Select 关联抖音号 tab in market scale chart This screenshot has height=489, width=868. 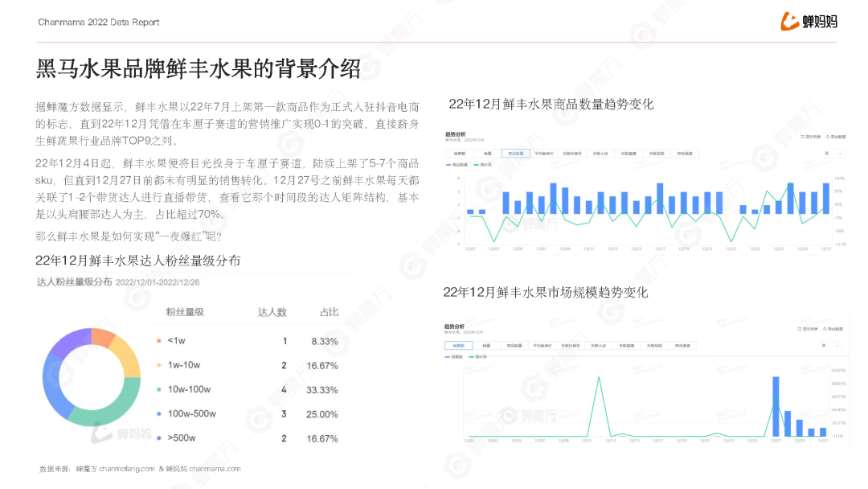click(x=570, y=346)
